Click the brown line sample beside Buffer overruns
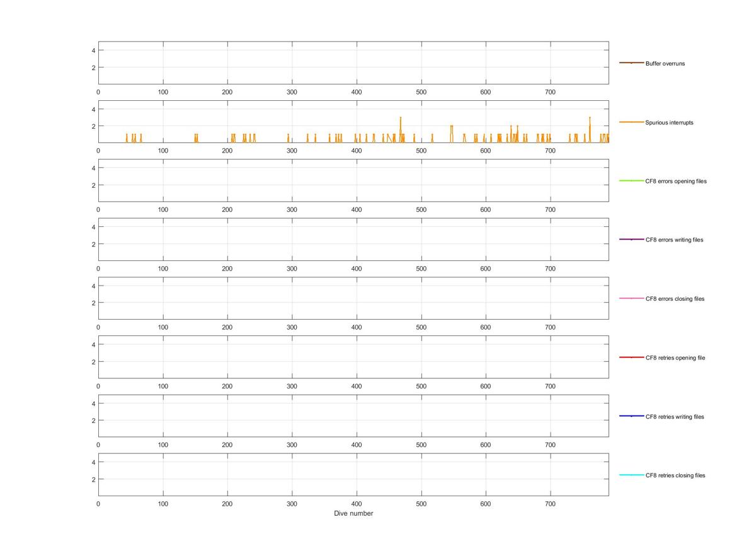This screenshot has width=756, height=558. tap(631, 63)
